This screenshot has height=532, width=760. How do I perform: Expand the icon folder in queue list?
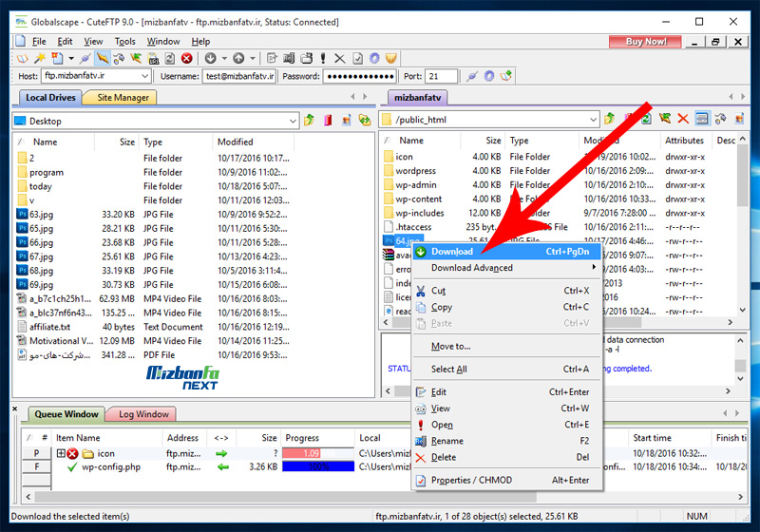[x=61, y=453]
